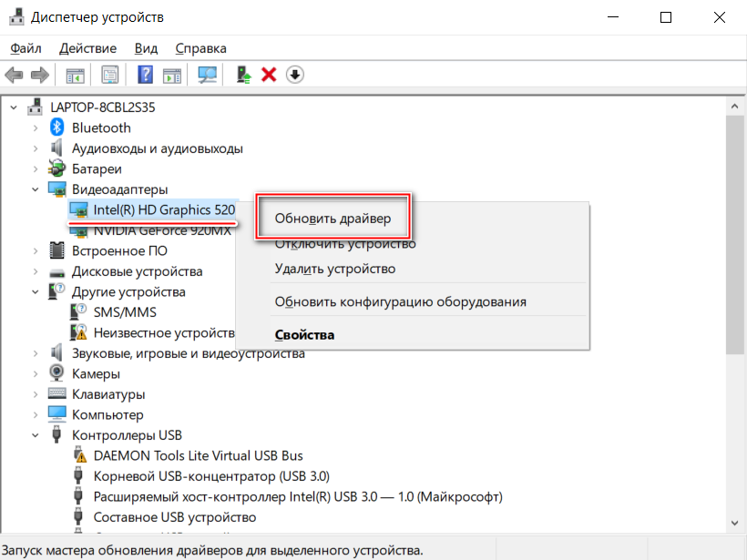Expand the Bluetooth category
This screenshot has height=560, width=747.
36,128
